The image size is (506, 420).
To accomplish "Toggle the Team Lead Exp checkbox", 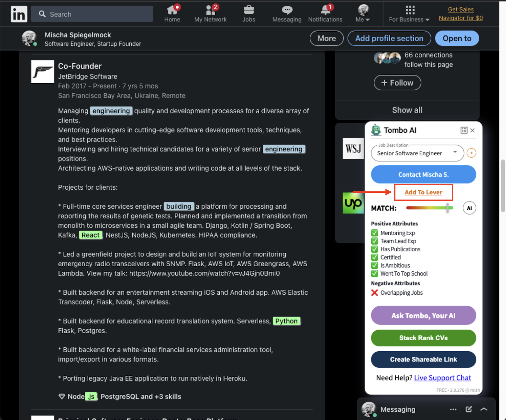I will pos(375,241).
